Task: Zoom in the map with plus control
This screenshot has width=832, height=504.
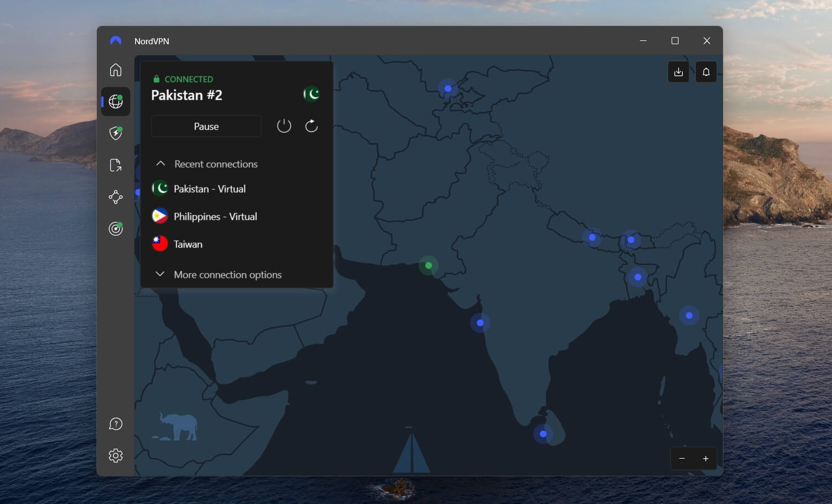Action: click(705, 458)
